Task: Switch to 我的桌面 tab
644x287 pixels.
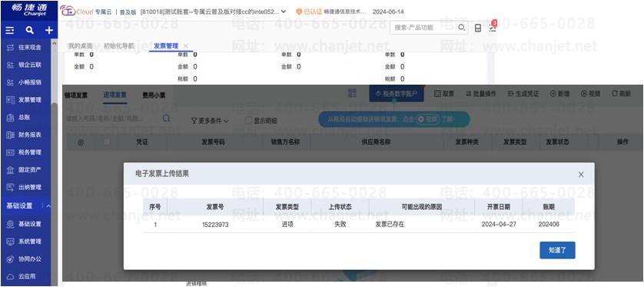Action: 80,46
